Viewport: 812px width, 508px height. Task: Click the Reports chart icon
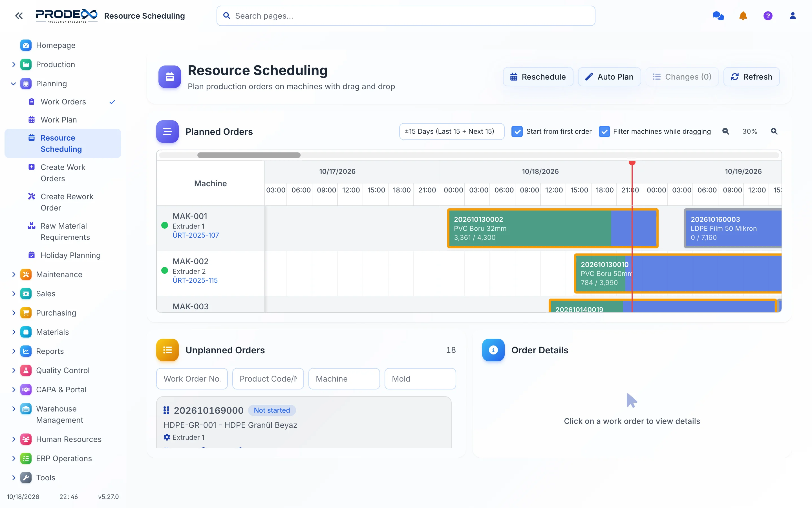26,351
